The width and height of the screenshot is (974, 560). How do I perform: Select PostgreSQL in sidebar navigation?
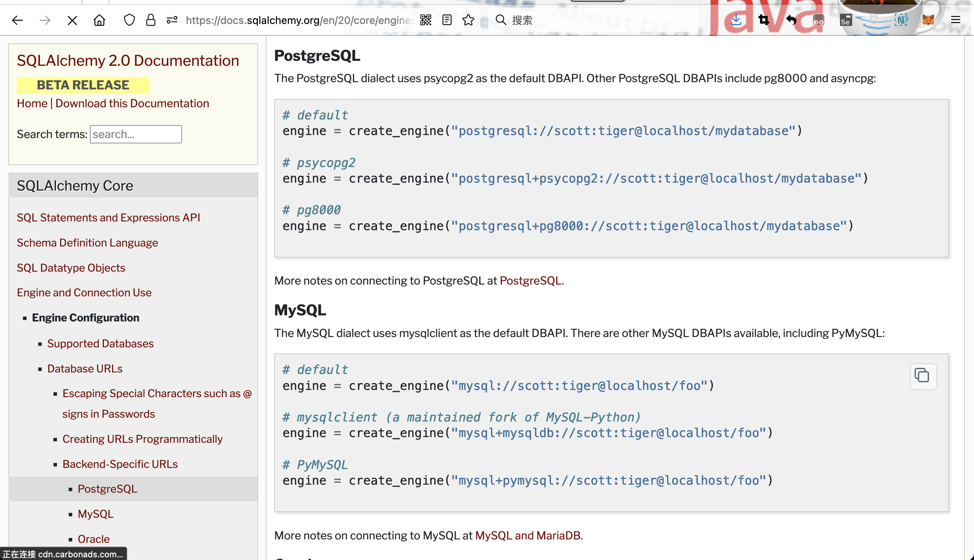tap(107, 489)
